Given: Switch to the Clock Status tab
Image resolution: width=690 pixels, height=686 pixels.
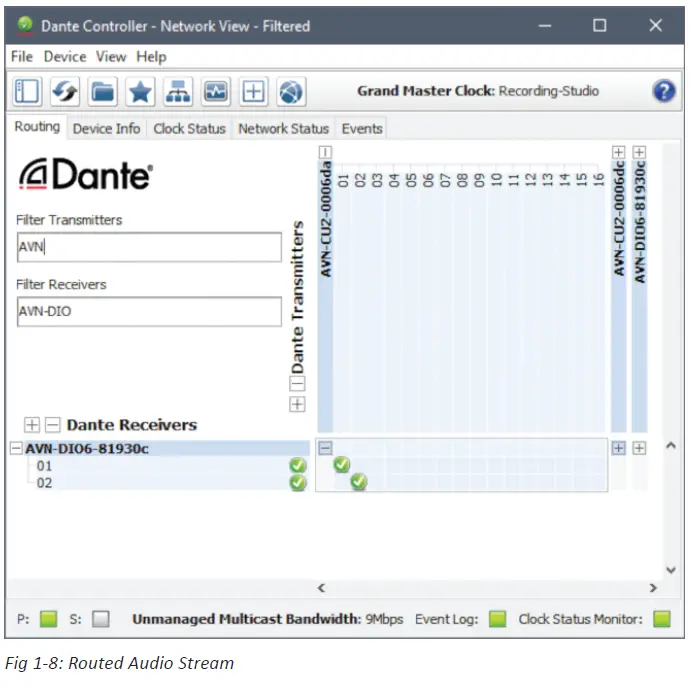Looking at the screenshot, I should (x=189, y=128).
